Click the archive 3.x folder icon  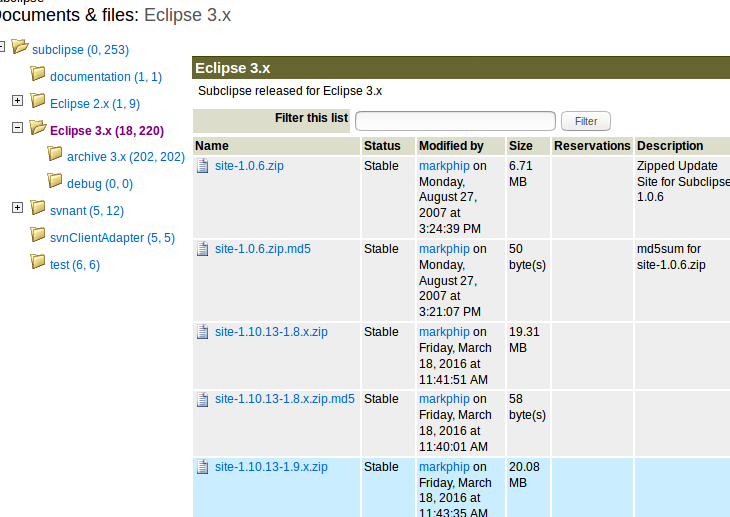click(55, 154)
